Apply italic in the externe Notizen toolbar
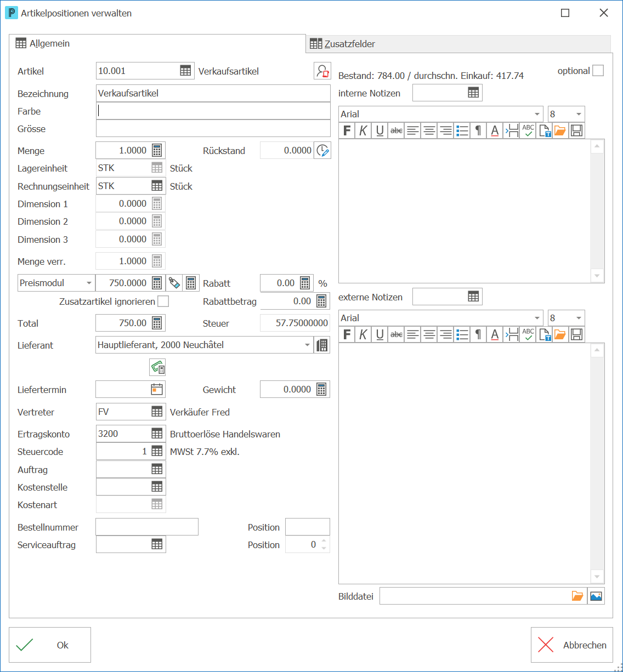Screen dimensions: 623x672 point(363,334)
